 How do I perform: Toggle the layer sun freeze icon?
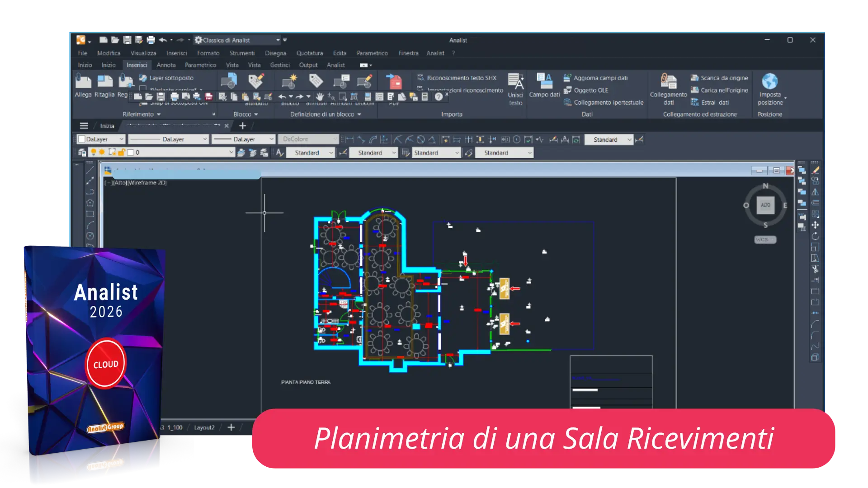102,153
